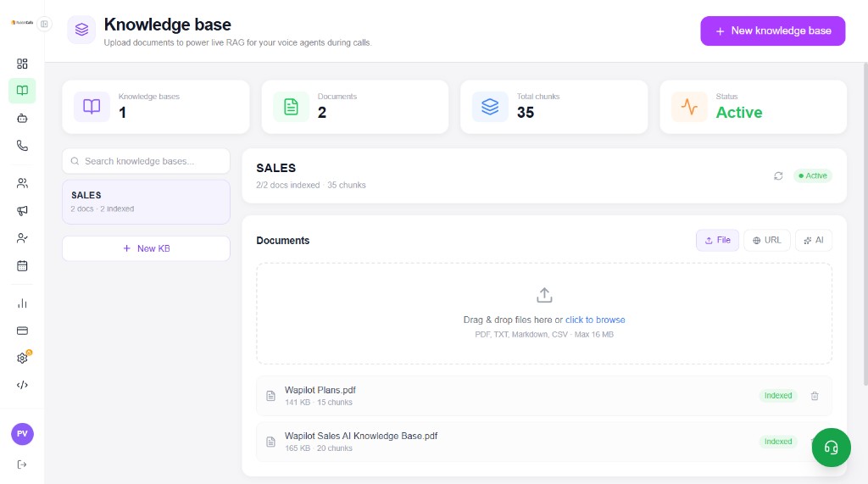Open the user-check leads icon in sidebar
The height and width of the screenshot is (484, 868).
coord(22,238)
